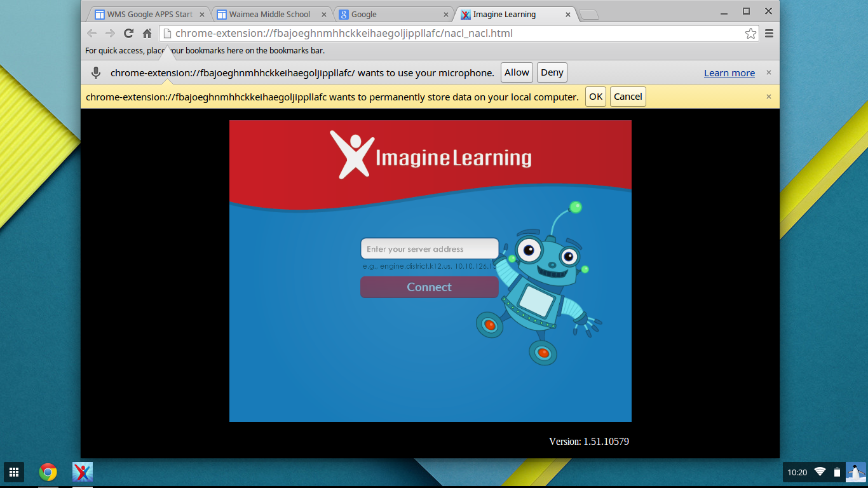868x488 pixels.
Task: Dismiss the local storage permission bar
Action: [768, 97]
